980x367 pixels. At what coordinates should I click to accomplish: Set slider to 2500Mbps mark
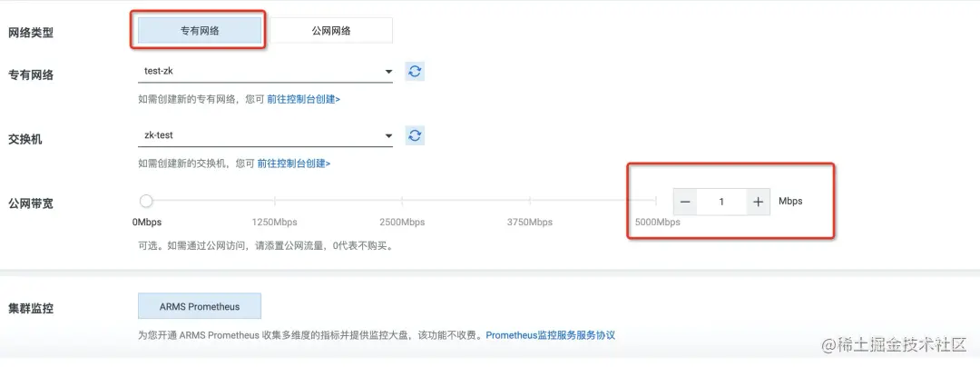(402, 201)
